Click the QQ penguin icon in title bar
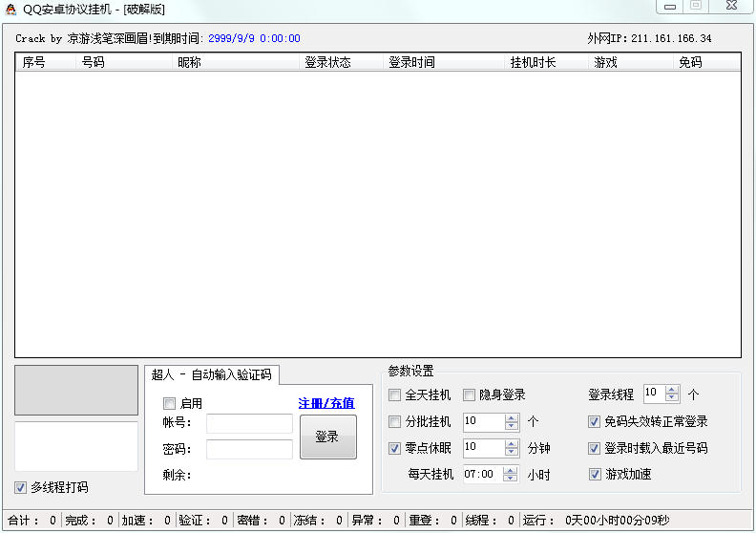This screenshot has height=533, width=756. coord(10,9)
